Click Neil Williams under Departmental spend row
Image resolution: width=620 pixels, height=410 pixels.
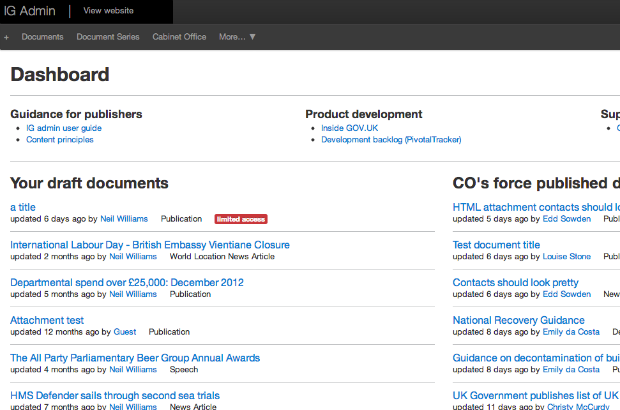pyautogui.click(x=133, y=294)
